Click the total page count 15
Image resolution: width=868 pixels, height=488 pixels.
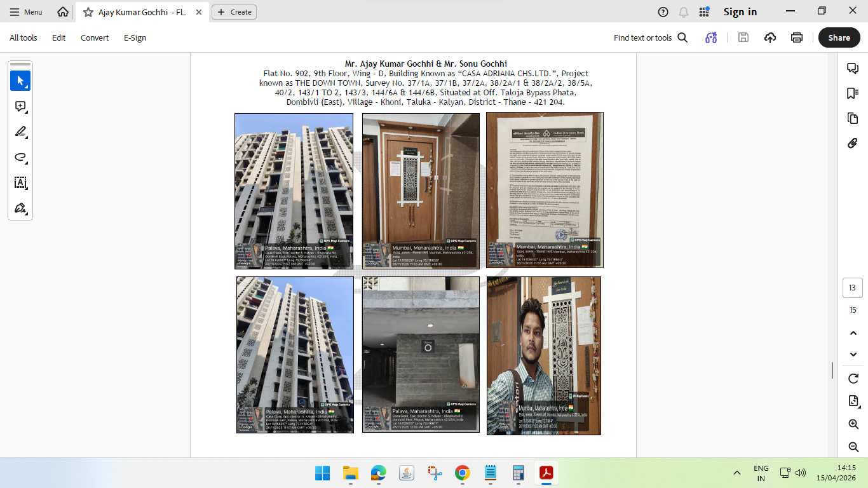[853, 310]
